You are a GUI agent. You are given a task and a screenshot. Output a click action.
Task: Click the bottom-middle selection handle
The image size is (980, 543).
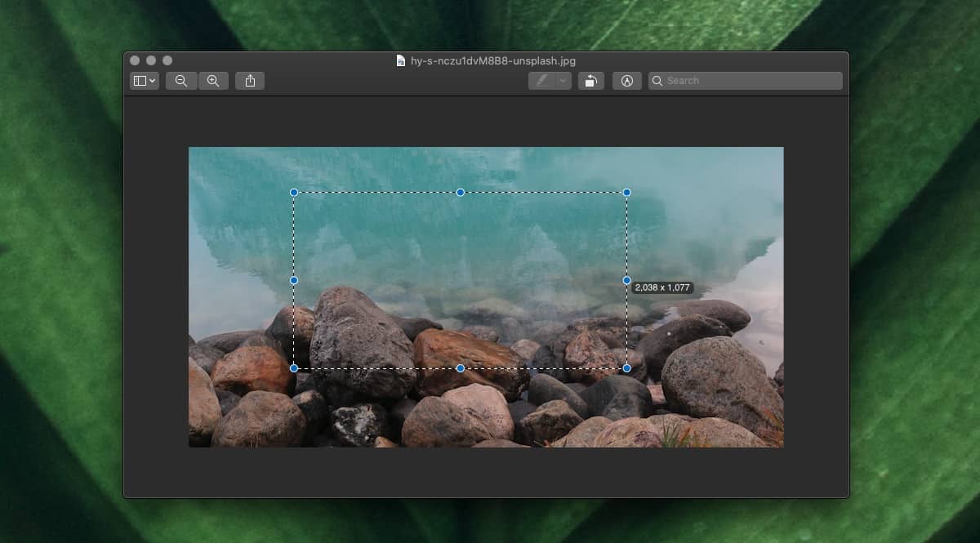click(x=461, y=368)
